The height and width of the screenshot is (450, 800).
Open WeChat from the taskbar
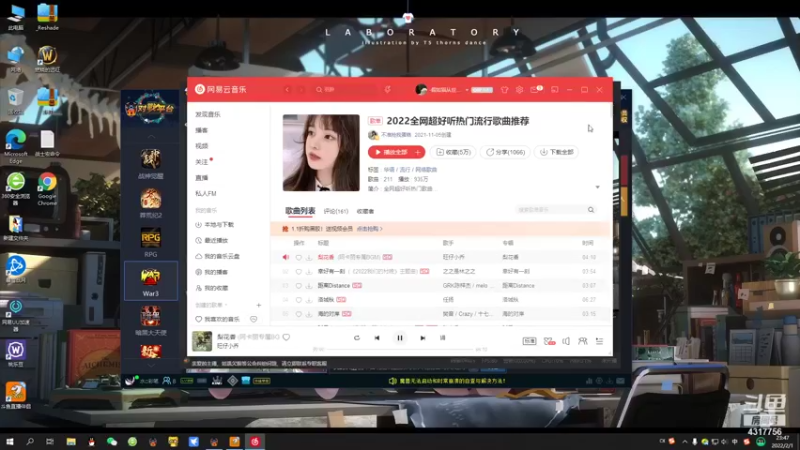(x=112, y=441)
